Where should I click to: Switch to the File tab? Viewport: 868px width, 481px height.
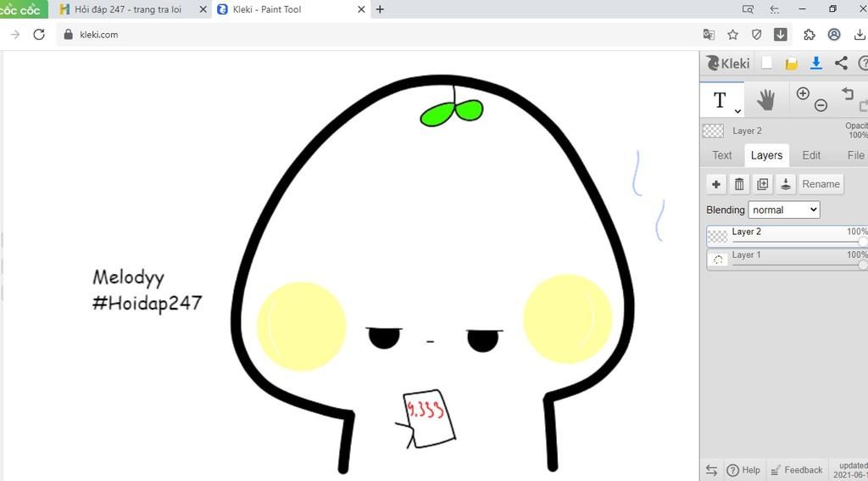pos(856,155)
